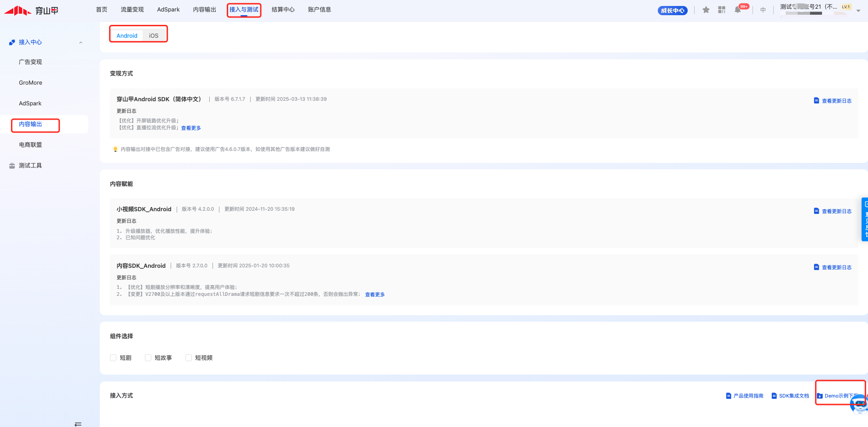Click the 组件选择 section heading

tap(121, 336)
